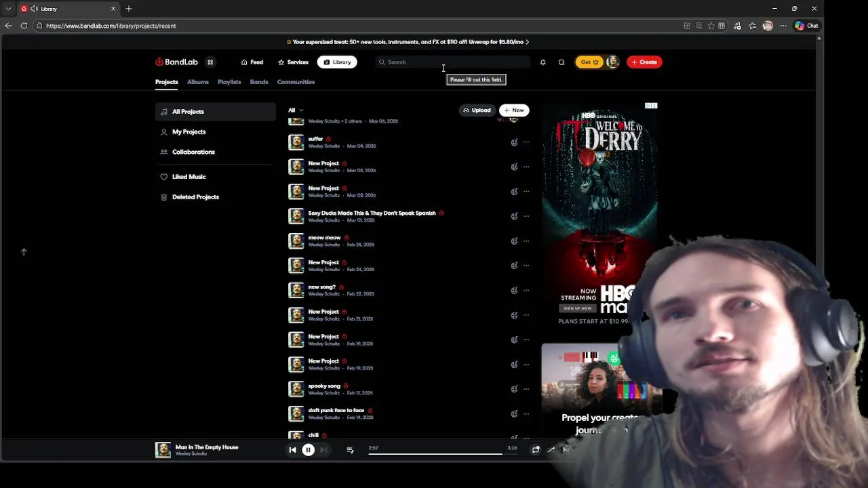Image resolution: width=868 pixels, height=488 pixels.
Task: Click the browser address bar URL
Action: (111, 26)
